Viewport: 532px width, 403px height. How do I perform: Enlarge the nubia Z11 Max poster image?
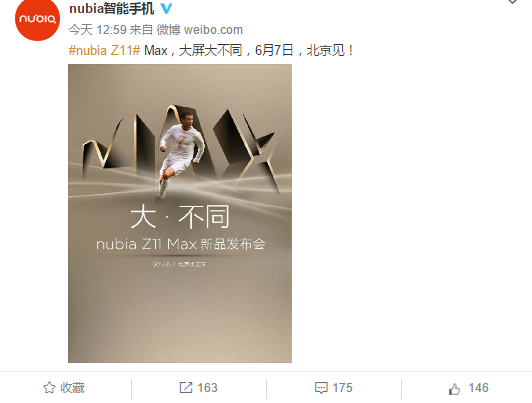tap(180, 213)
